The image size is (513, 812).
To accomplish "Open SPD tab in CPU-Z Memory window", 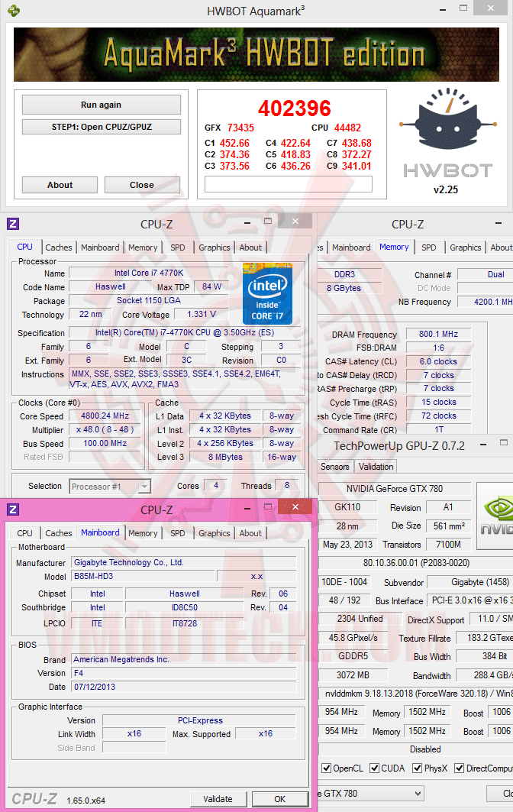I will point(428,247).
